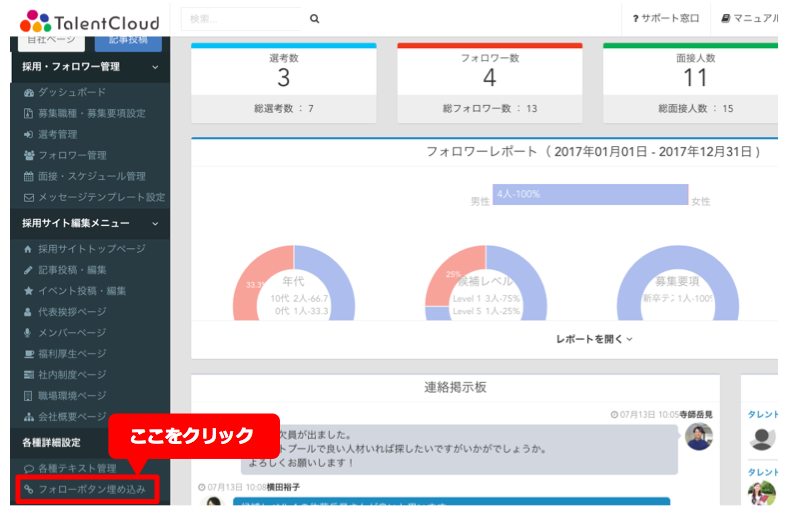Click the メンバーページ microphone icon
This screenshot has width=790, height=516.
(28, 333)
